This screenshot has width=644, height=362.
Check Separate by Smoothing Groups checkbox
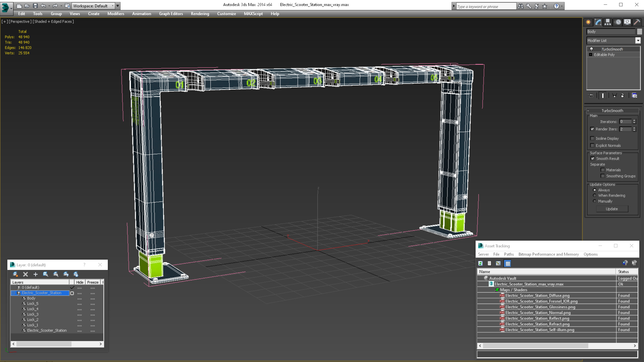602,176
